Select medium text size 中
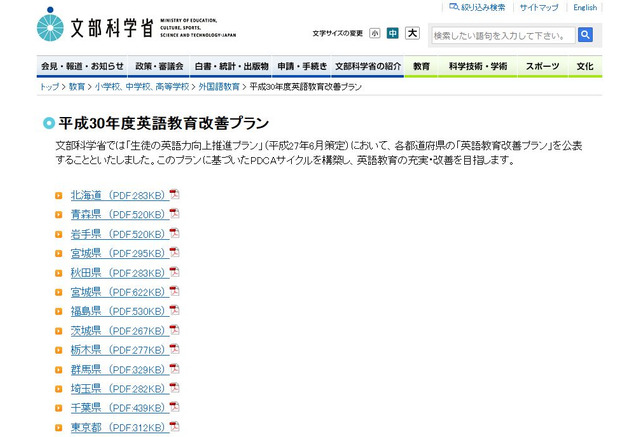 (393, 33)
